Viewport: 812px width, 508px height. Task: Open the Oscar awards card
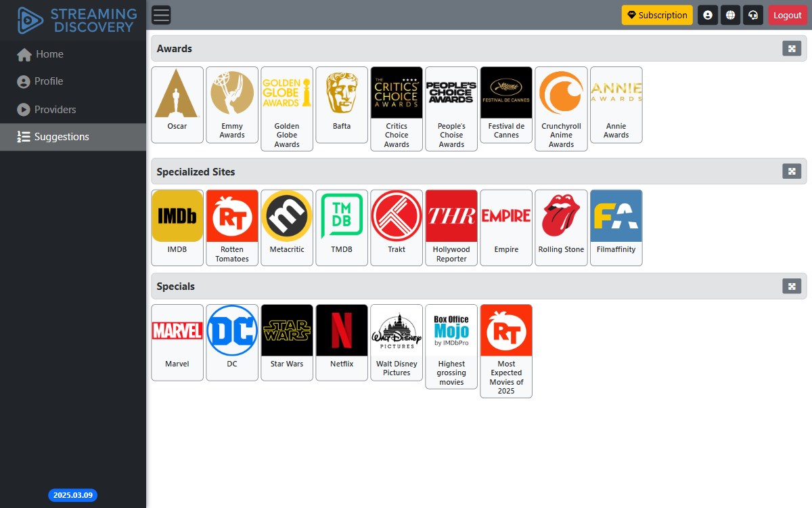[177, 105]
